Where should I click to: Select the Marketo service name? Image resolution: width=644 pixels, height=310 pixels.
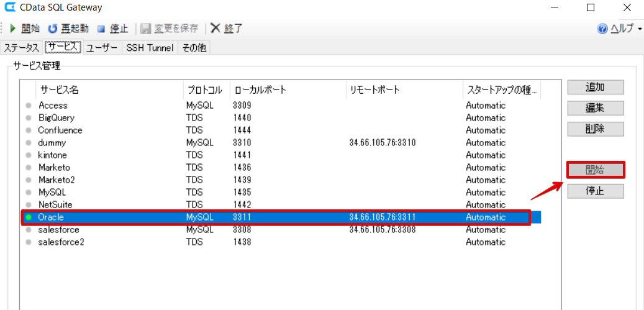tap(54, 168)
